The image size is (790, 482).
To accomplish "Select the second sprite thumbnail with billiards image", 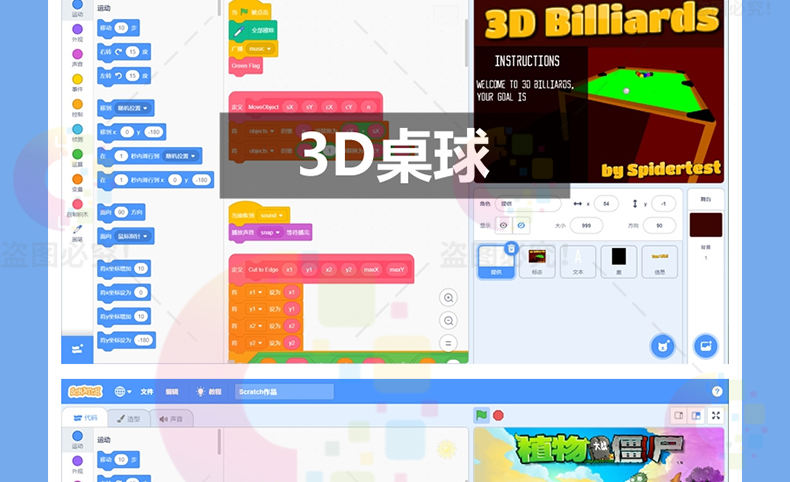I will tap(537, 261).
